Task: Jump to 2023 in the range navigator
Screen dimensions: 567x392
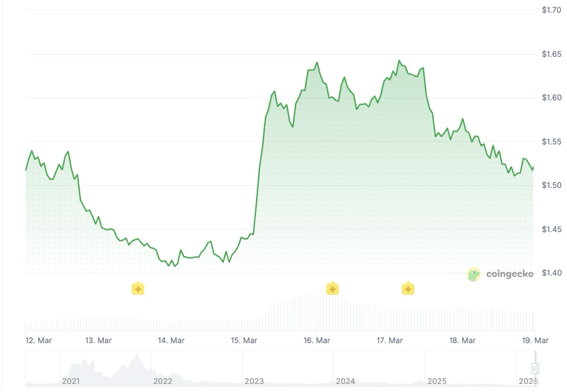Action: [x=254, y=381]
